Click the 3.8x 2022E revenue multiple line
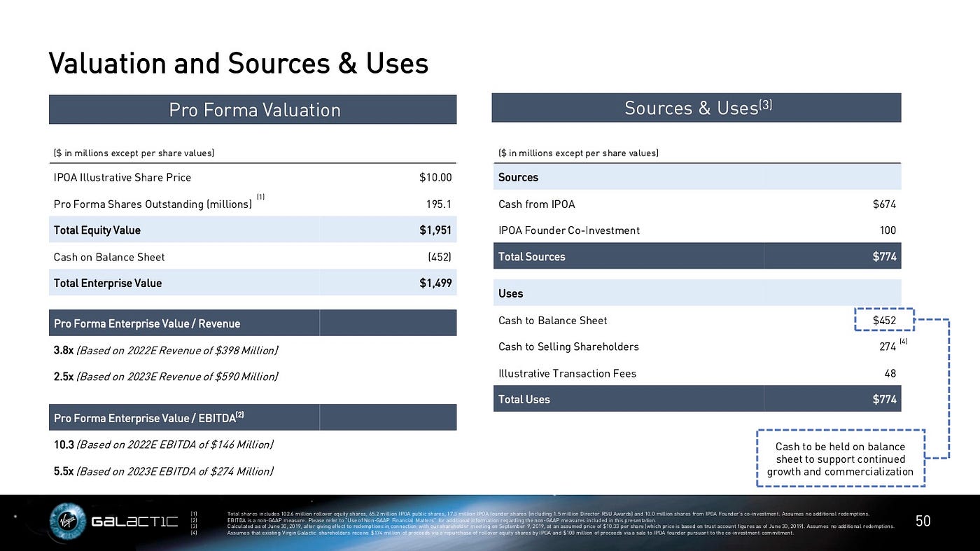The width and height of the screenshot is (980, 551). [x=166, y=350]
